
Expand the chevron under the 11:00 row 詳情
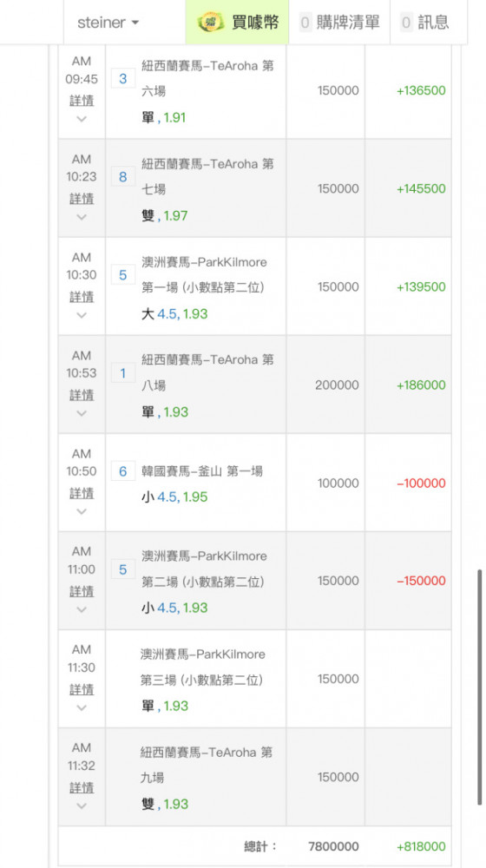[82, 609]
